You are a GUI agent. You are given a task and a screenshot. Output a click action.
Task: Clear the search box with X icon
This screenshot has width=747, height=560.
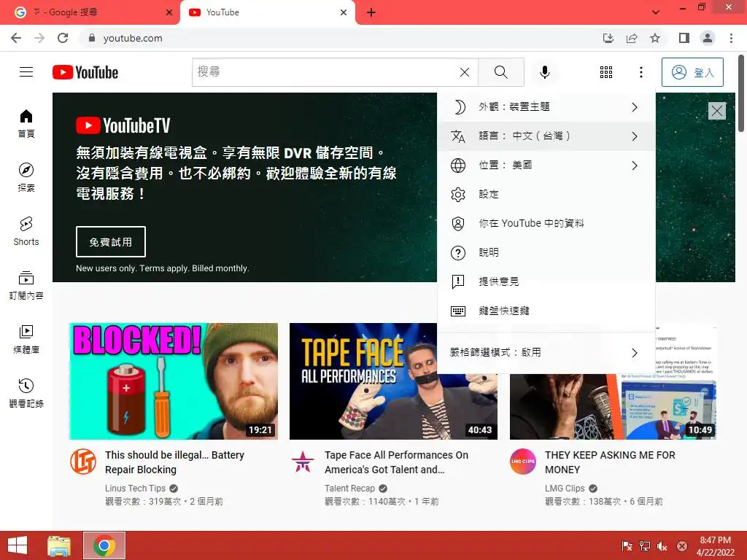tap(465, 72)
